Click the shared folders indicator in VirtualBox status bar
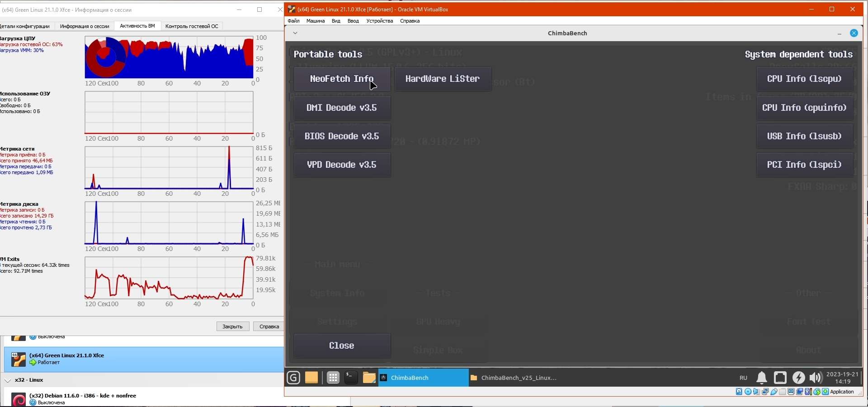Image resolution: width=868 pixels, height=407 pixels. coord(783,392)
